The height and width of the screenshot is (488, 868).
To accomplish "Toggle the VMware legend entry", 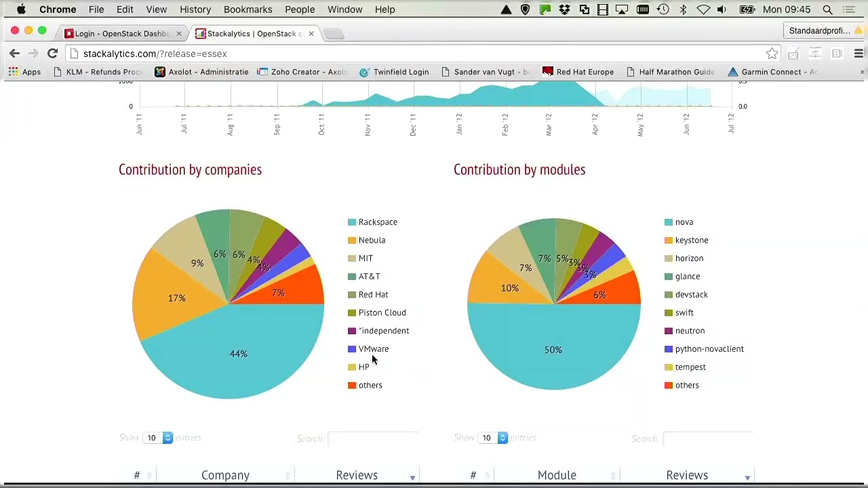I will coord(368,349).
